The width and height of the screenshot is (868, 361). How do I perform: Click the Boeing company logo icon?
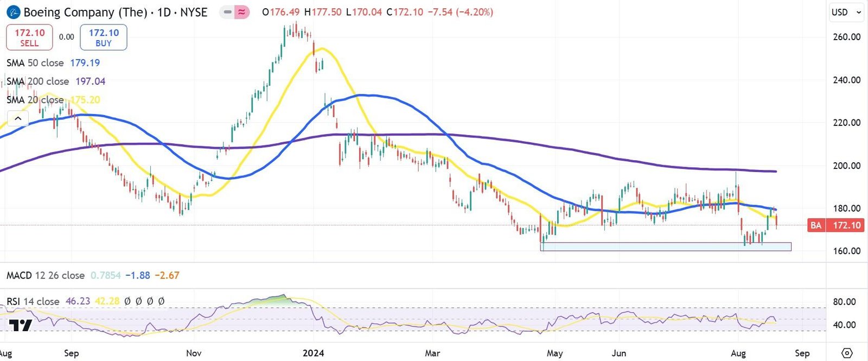13,12
